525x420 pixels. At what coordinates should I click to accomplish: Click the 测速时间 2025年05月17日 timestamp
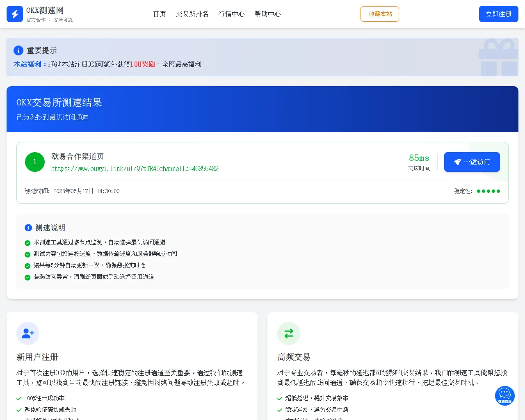pyautogui.click(x=72, y=191)
